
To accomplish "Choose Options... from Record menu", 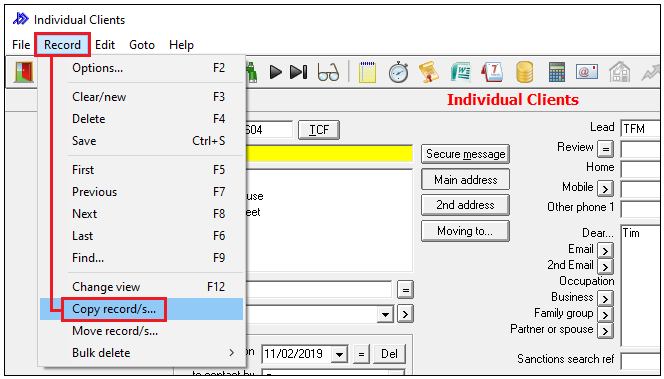I will [x=142, y=68].
